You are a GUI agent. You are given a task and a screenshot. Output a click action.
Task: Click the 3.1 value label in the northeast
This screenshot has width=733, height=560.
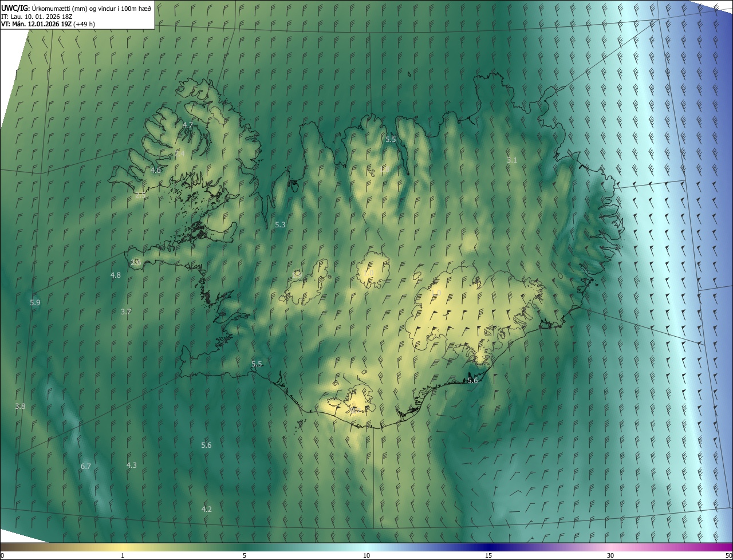512,160
